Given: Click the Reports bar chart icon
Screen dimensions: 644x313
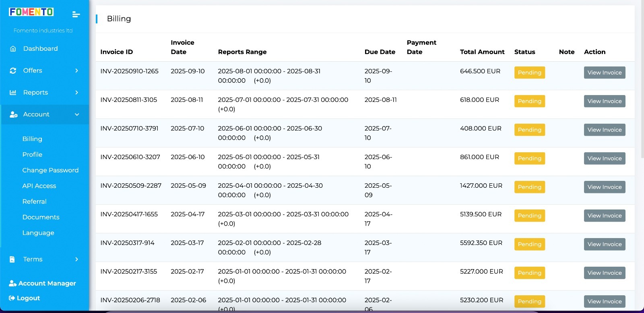Looking at the screenshot, I should point(13,93).
